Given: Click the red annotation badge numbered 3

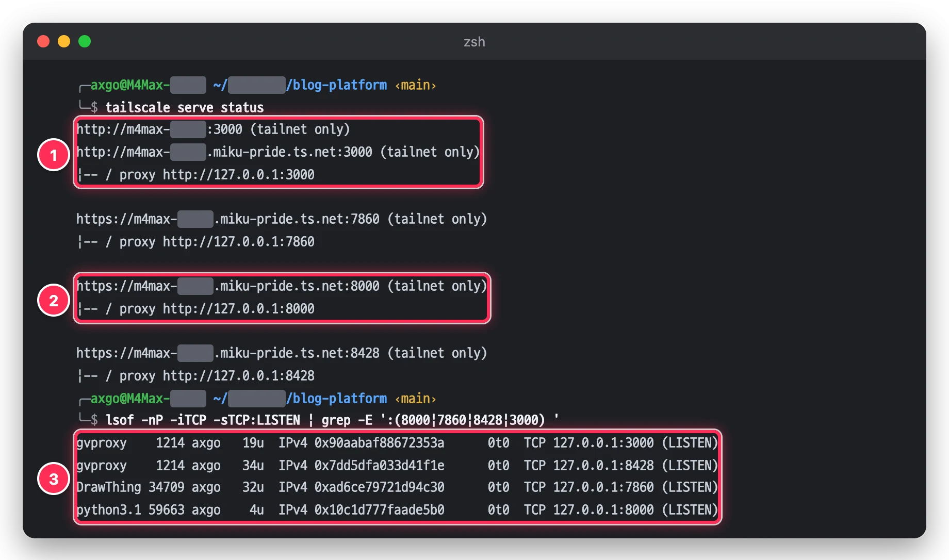Looking at the screenshot, I should coord(54,479).
